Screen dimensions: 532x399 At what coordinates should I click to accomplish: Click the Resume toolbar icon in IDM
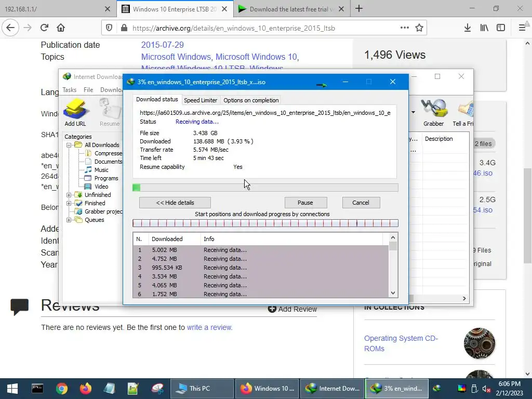pyautogui.click(x=110, y=112)
